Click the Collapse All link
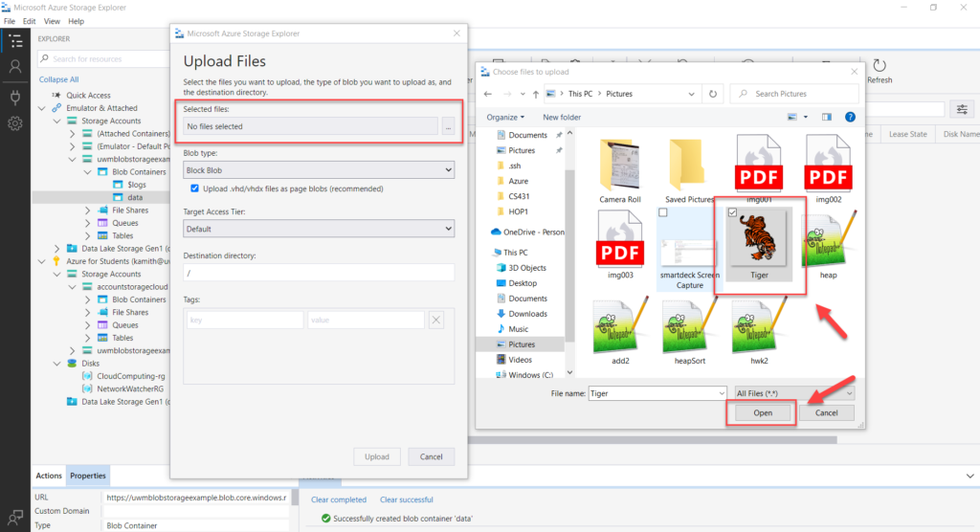The width and height of the screenshot is (980, 532). (58, 79)
